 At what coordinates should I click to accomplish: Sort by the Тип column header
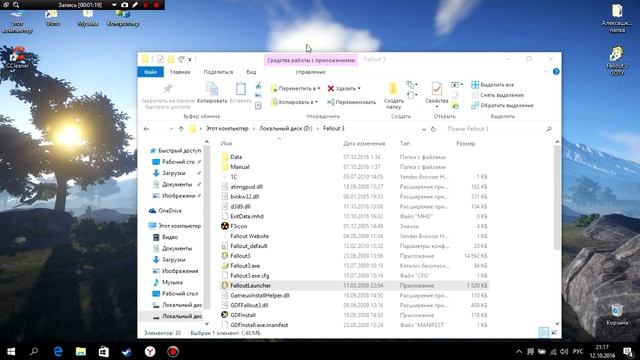coord(405,144)
